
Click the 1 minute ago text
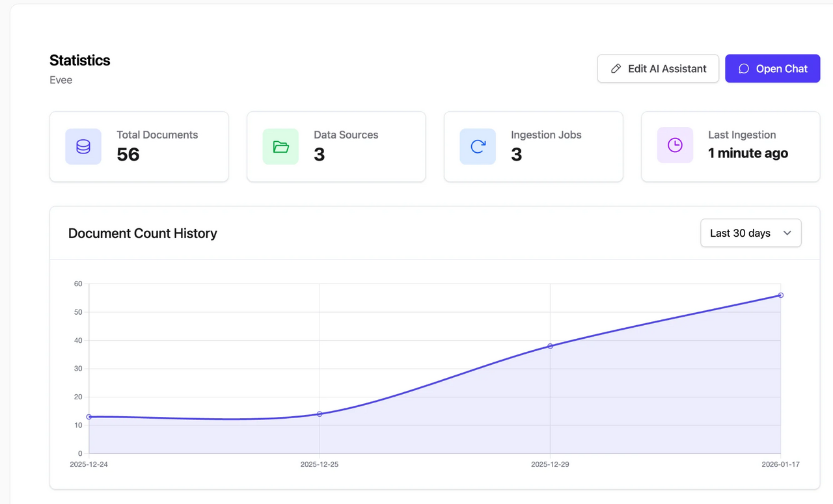pyautogui.click(x=748, y=153)
